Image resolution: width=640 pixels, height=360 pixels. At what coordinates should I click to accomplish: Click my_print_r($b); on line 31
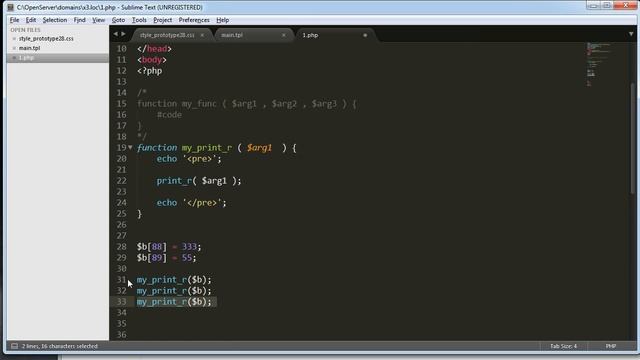click(174, 280)
